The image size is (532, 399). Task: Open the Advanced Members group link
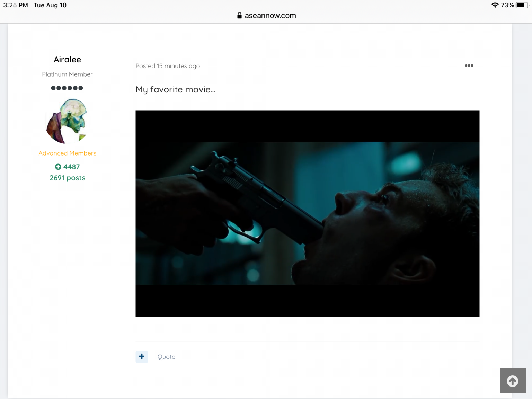pos(67,153)
